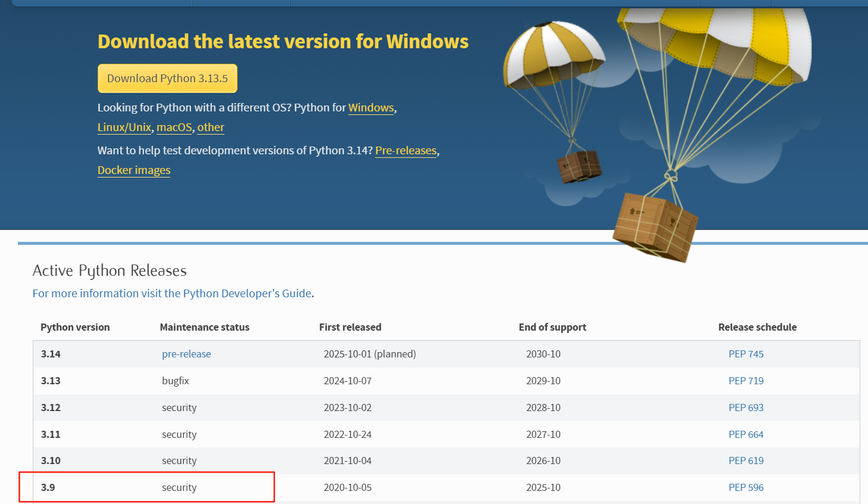Follow the Pre-releases link
Viewport: 868px width, 504px height.
click(x=406, y=151)
